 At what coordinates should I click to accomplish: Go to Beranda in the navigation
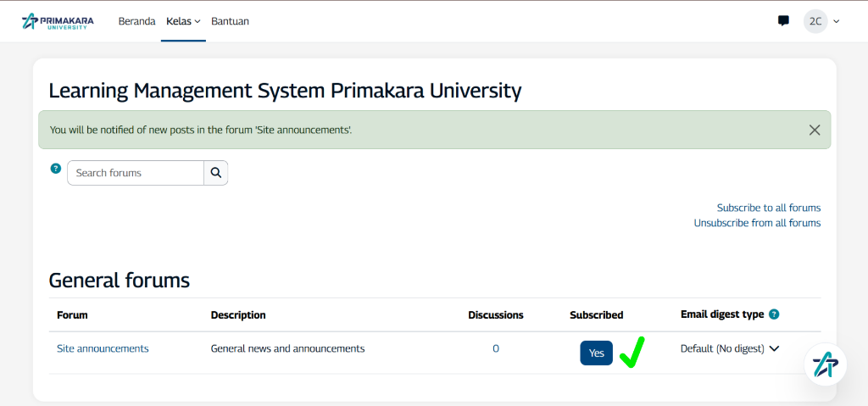(x=136, y=21)
